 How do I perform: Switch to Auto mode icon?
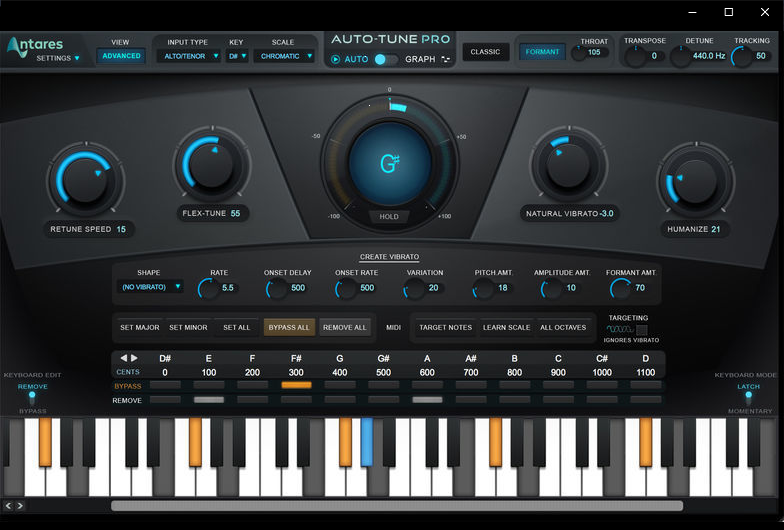click(336, 60)
